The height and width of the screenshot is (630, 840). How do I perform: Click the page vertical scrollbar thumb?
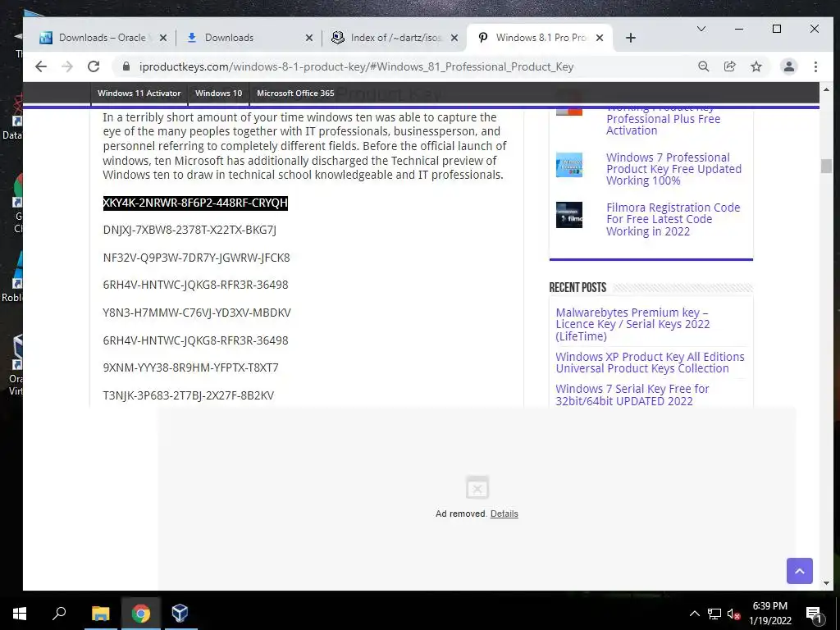826,166
